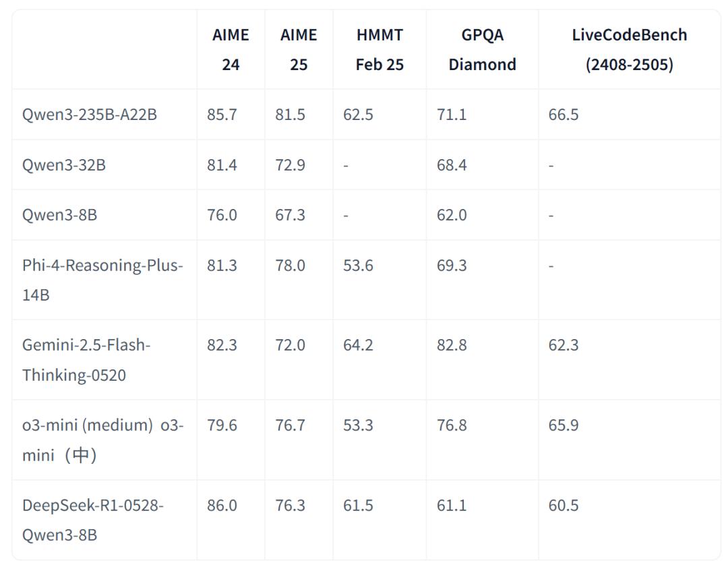
Task: Click the AIME 24 column header
Action: 231,50
